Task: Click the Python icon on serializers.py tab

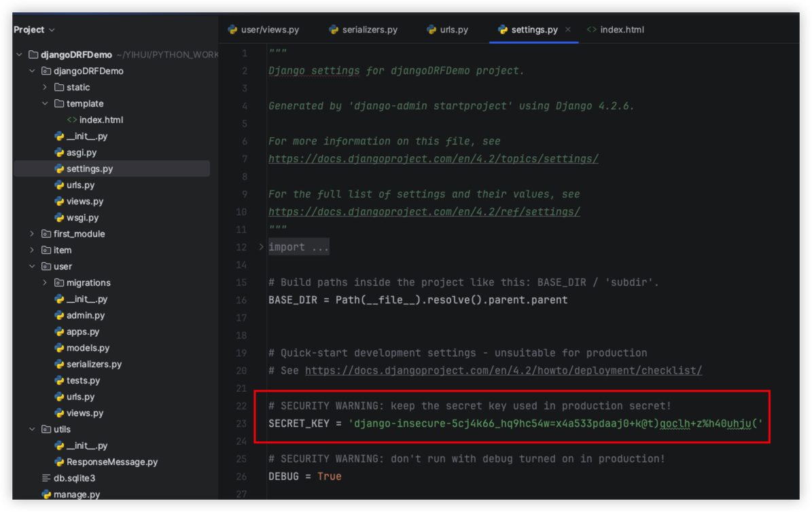Action: (334, 30)
